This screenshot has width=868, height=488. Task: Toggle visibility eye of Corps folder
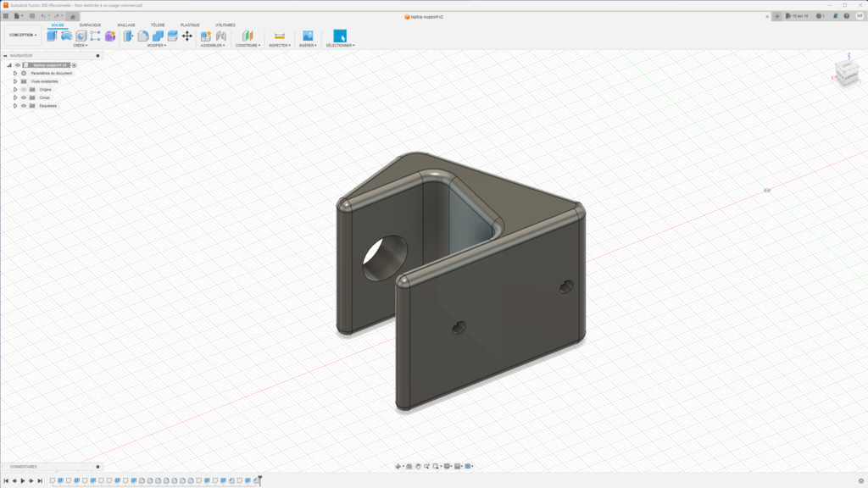(x=24, y=98)
